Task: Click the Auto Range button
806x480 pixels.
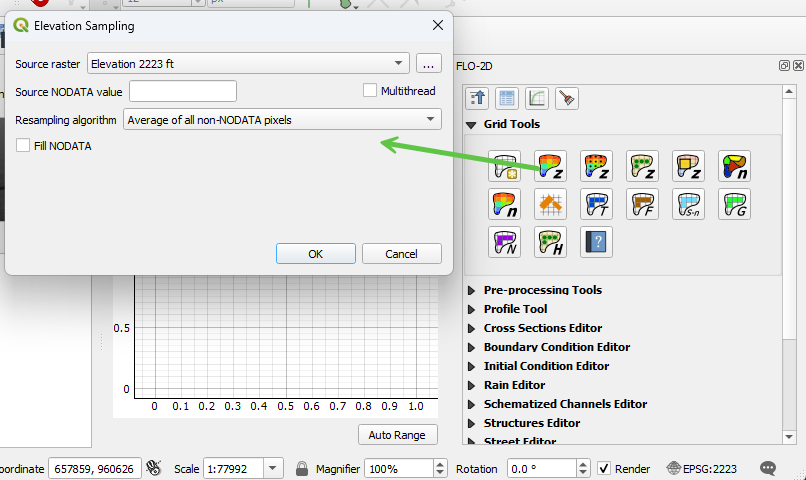Action: [x=397, y=435]
